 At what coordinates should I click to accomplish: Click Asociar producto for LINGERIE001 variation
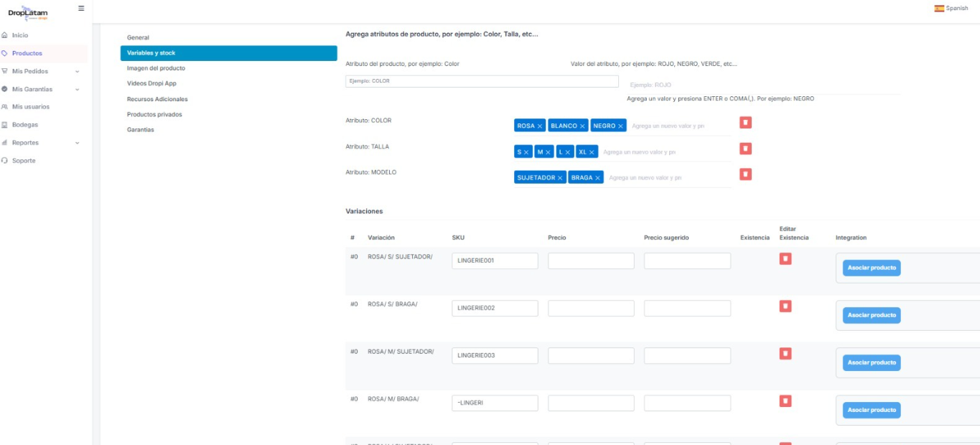(x=871, y=268)
